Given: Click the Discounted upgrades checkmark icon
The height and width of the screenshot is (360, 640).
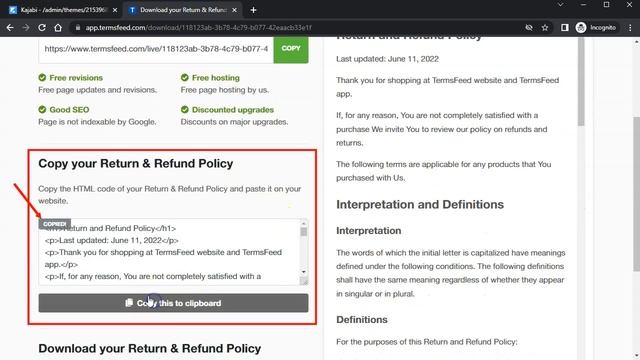Looking at the screenshot, I should [x=184, y=109].
